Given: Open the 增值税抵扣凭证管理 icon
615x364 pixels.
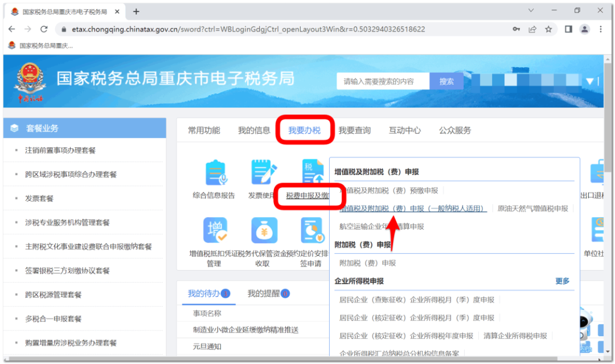Looking at the screenshot, I should click(215, 230).
